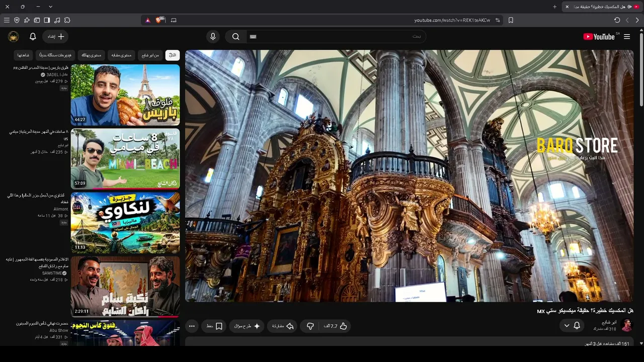644x362 pixels.
Task: Select the الكل filter chip
Action: coord(173,55)
